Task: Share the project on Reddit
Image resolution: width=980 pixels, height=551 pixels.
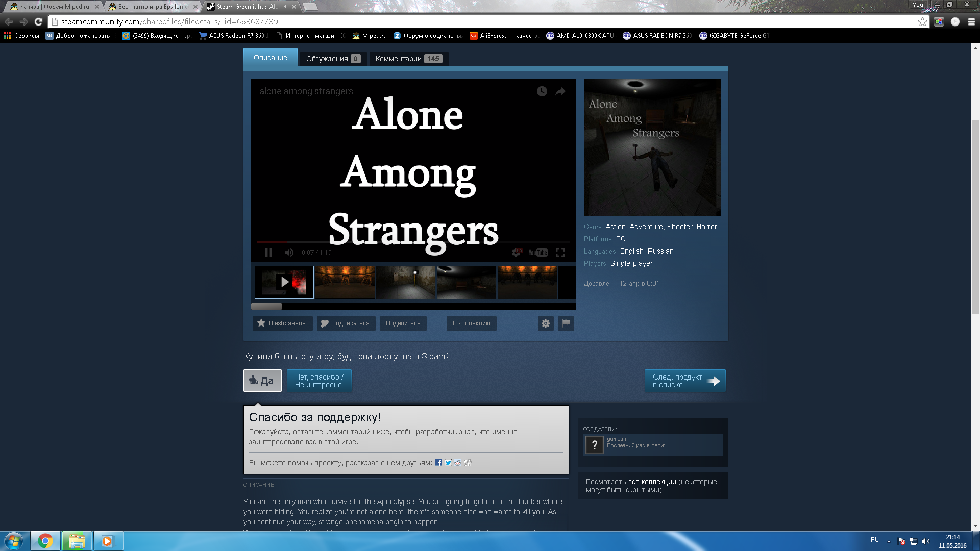Action: pyautogui.click(x=458, y=463)
